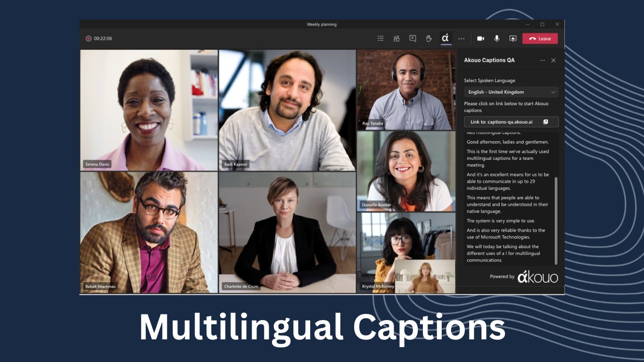Click "Good afternoon, ladies and gentlemen." caption
644x362 pixels.
point(508,142)
